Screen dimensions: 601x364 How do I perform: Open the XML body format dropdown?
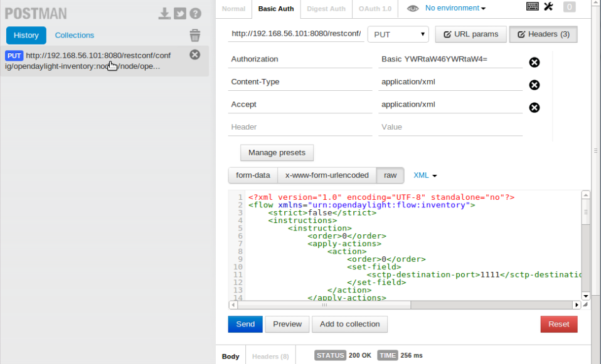pyautogui.click(x=425, y=175)
